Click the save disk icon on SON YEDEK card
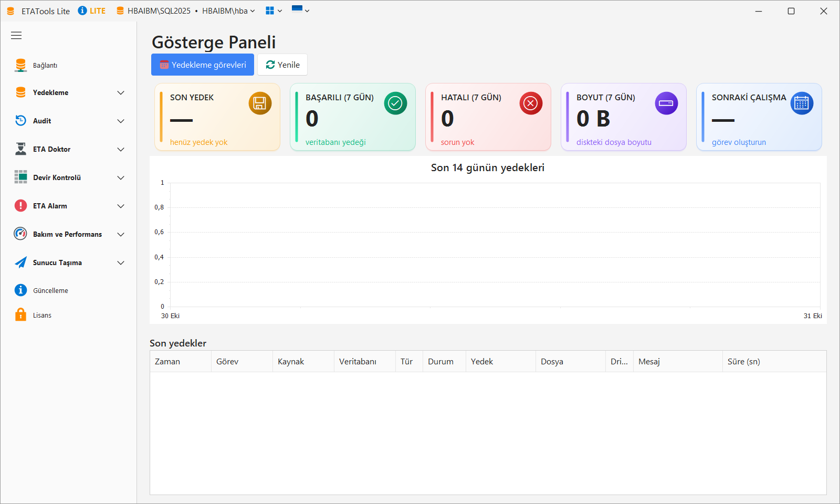The width and height of the screenshot is (840, 504). point(260,103)
